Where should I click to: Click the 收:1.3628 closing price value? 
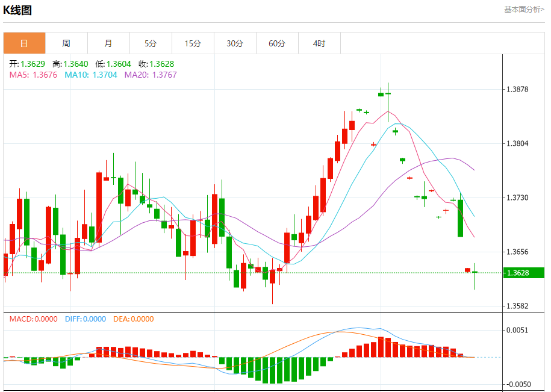point(157,64)
